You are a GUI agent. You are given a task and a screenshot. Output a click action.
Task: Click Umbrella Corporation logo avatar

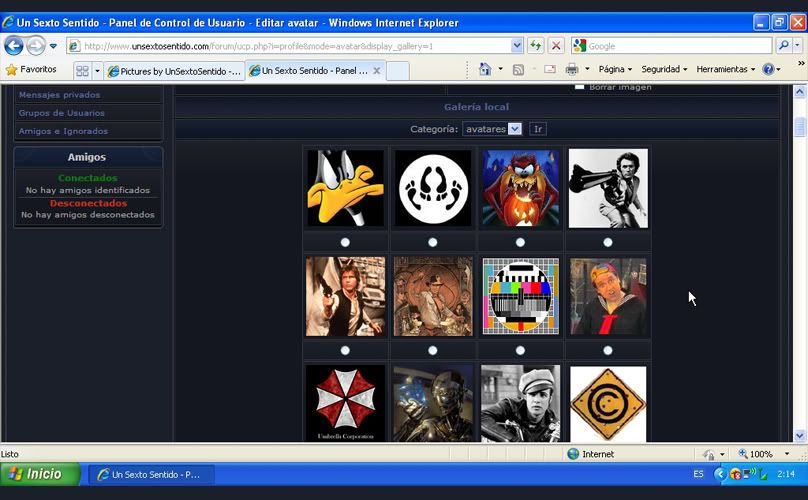click(345, 404)
